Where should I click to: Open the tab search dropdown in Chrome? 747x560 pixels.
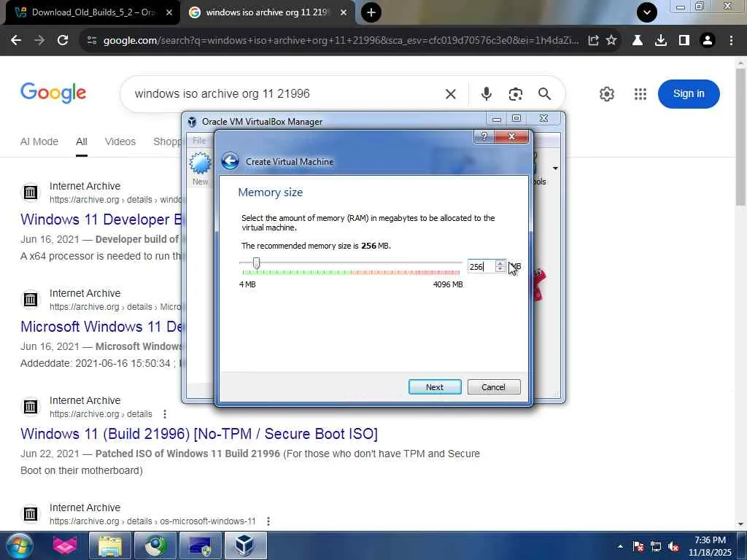pyautogui.click(x=647, y=12)
